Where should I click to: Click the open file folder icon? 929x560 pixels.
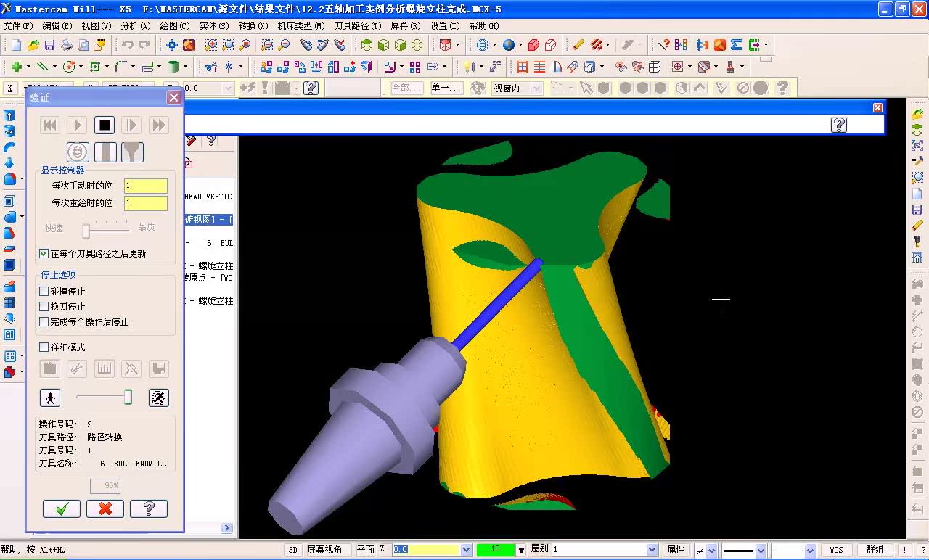[x=33, y=45]
